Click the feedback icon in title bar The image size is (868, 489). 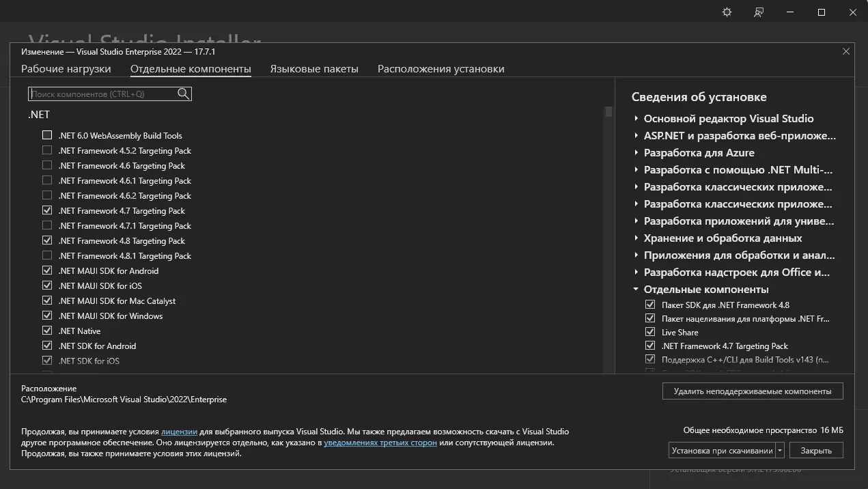pyautogui.click(x=759, y=12)
